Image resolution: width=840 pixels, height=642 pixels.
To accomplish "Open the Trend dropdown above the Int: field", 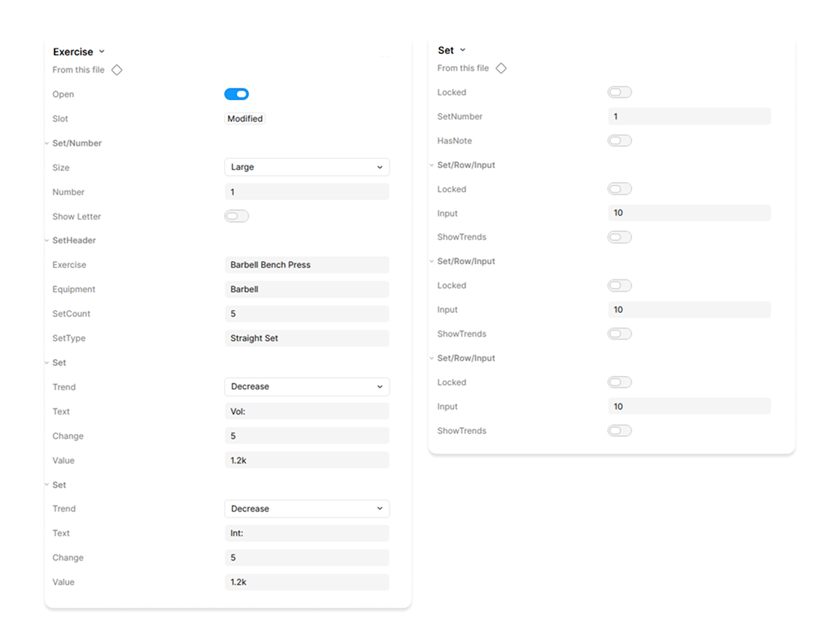I will pos(307,509).
